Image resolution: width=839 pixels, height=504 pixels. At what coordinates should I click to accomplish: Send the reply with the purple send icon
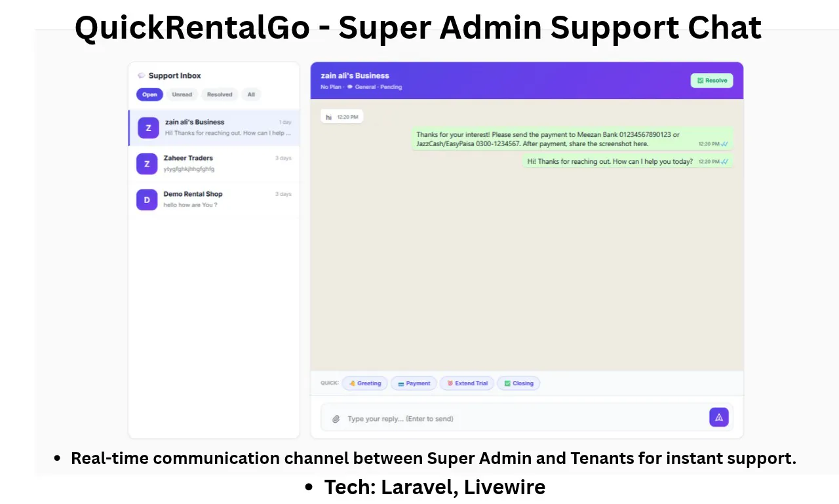point(718,417)
